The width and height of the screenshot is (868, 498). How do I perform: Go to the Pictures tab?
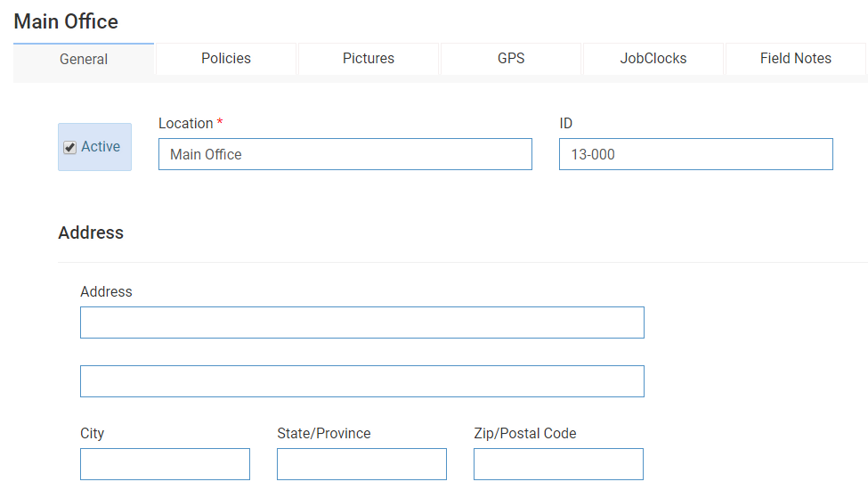point(369,59)
